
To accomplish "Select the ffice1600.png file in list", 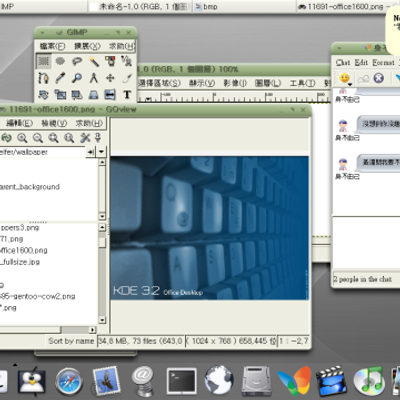I will click(24, 250).
